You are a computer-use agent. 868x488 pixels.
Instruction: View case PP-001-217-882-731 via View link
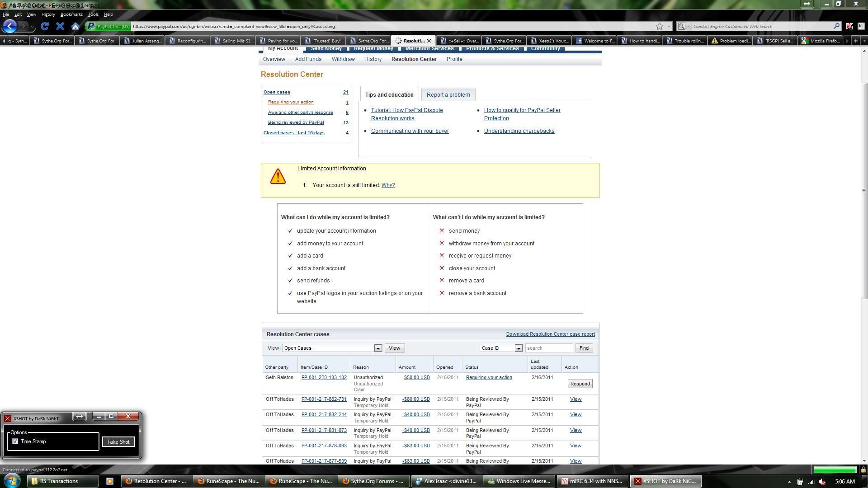[x=576, y=399]
